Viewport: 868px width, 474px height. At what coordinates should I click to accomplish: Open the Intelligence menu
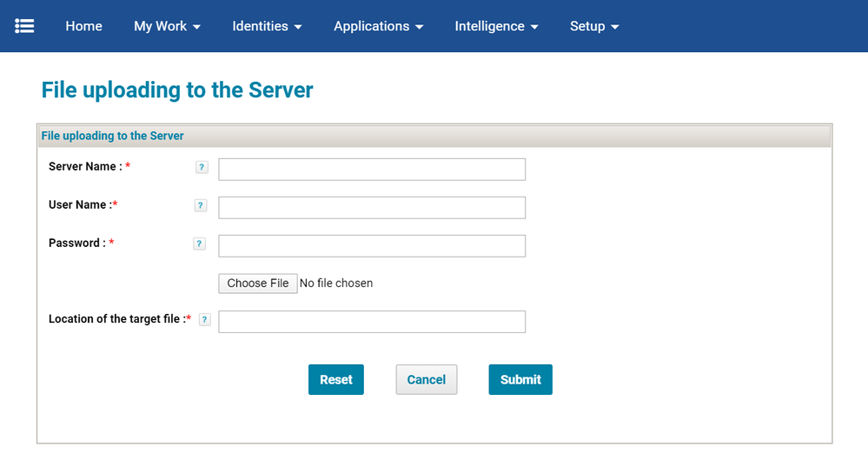pyautogui.click(x=496, y=26)
